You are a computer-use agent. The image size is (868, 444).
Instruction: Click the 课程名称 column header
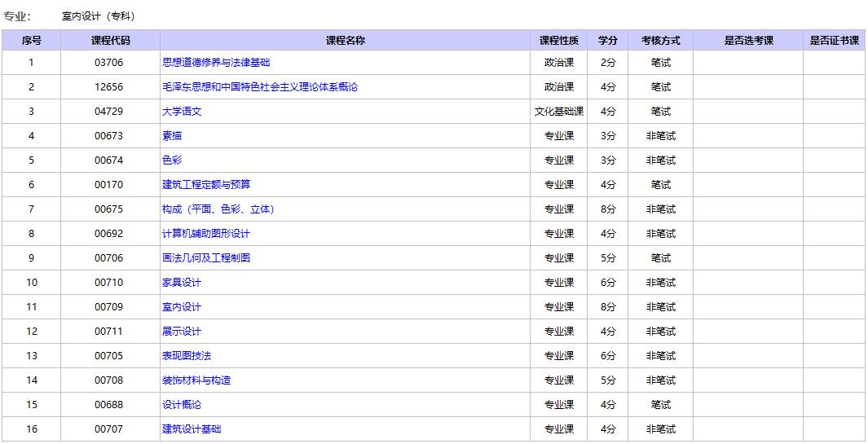345,41
